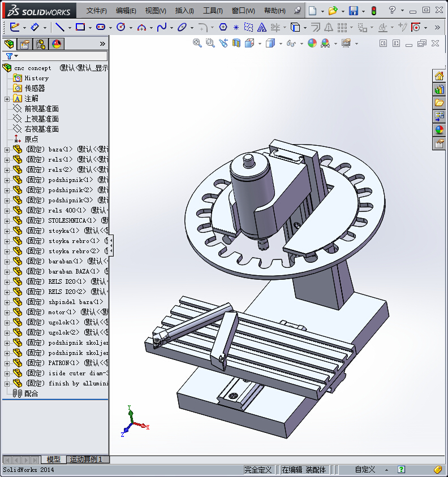Select the Slot sketch tool
The width and height of the screenshot is (448, 477).
[101, 27]
